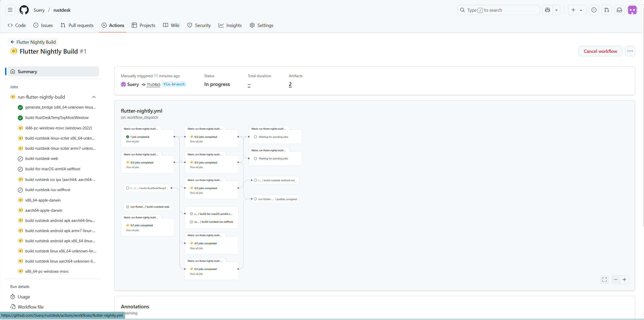644x320 pixels.
Task: Go back to Flutter Nightly Build workflow
Action: coord(33,42)
